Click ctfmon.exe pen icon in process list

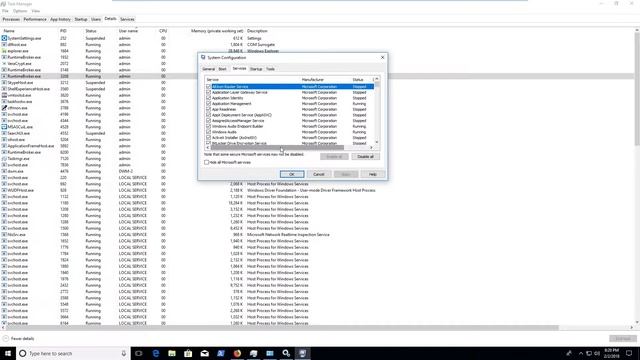coord(4,108)
